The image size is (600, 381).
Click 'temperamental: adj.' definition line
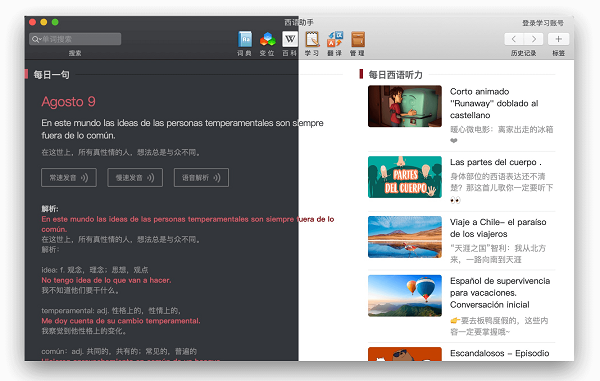[x=111, y=310]
